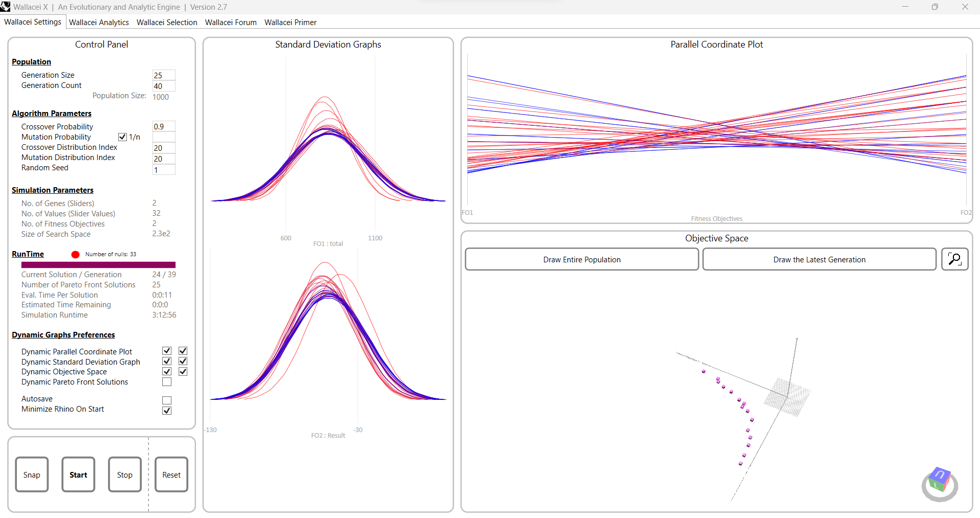Open the Wallacei Primer tab
Viewport: 980px width, 518px height.
290,22
